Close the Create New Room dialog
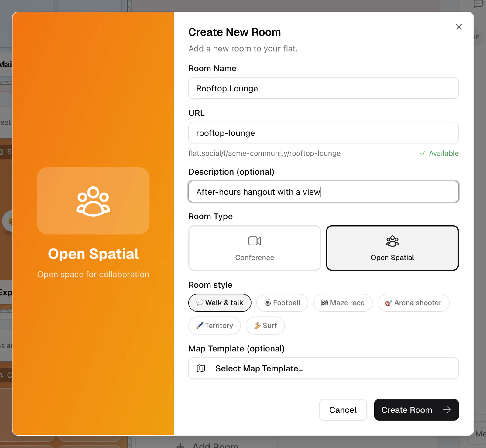Image resolution: width=486 pixels, height=448 pixels. coord(459,27)
